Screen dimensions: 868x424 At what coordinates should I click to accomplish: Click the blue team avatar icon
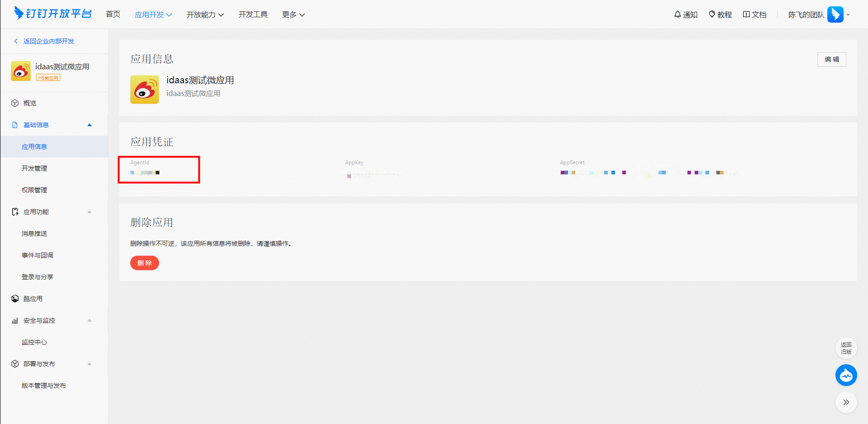pyautogui.click(x=835, y=14)
